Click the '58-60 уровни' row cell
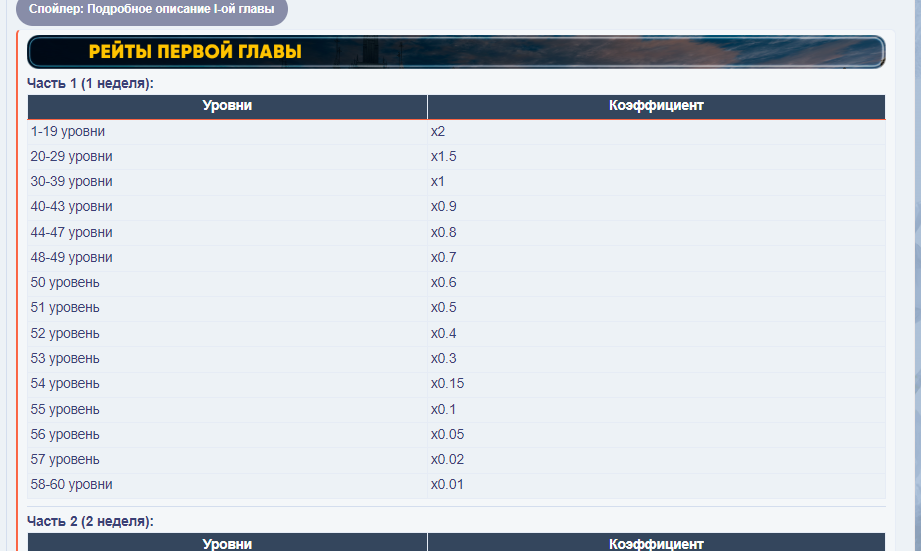921x551 pixels. pyautogui.click(x=71, y=485)
